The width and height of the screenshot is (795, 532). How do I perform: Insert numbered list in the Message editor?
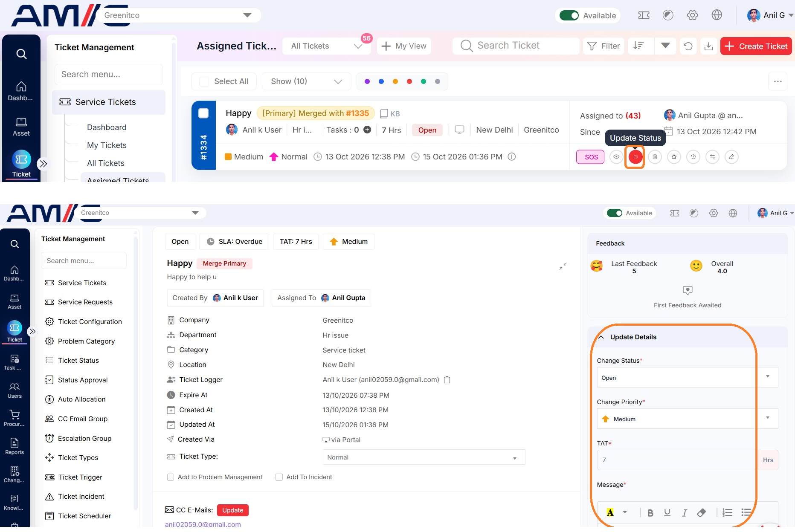[x=728, y=513]
